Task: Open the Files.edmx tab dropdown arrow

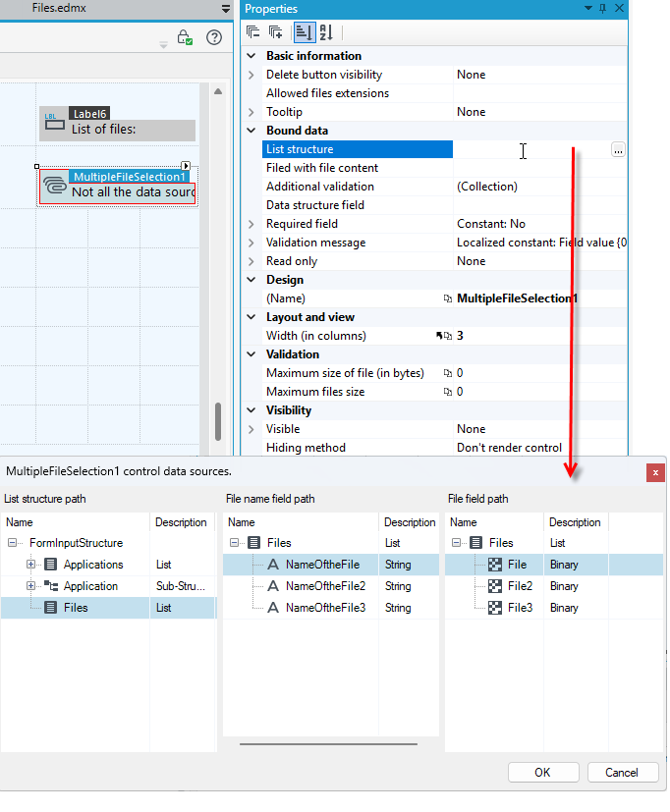Action: [225, 9]
